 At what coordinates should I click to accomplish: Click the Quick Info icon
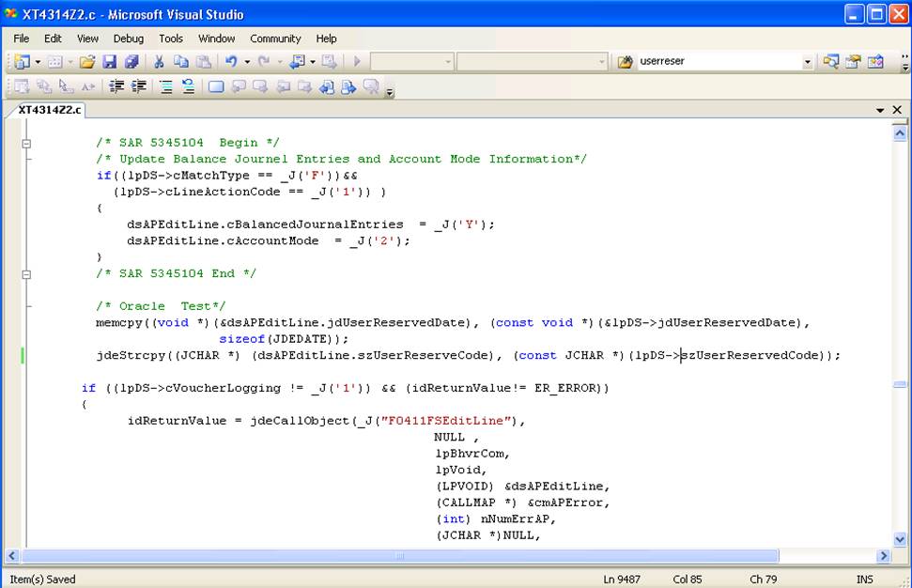[67, 86]
